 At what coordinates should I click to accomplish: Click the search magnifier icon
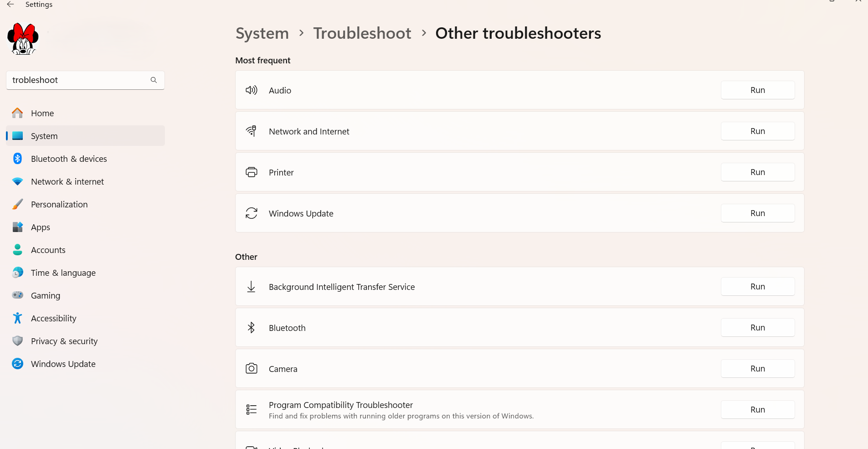pyautogui.click(x=154, y=80)
